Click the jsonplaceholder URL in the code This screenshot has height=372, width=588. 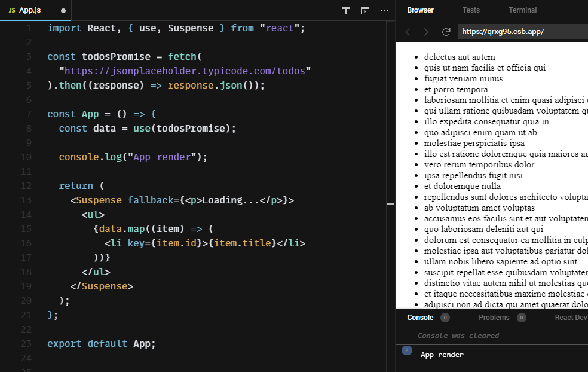186,71
